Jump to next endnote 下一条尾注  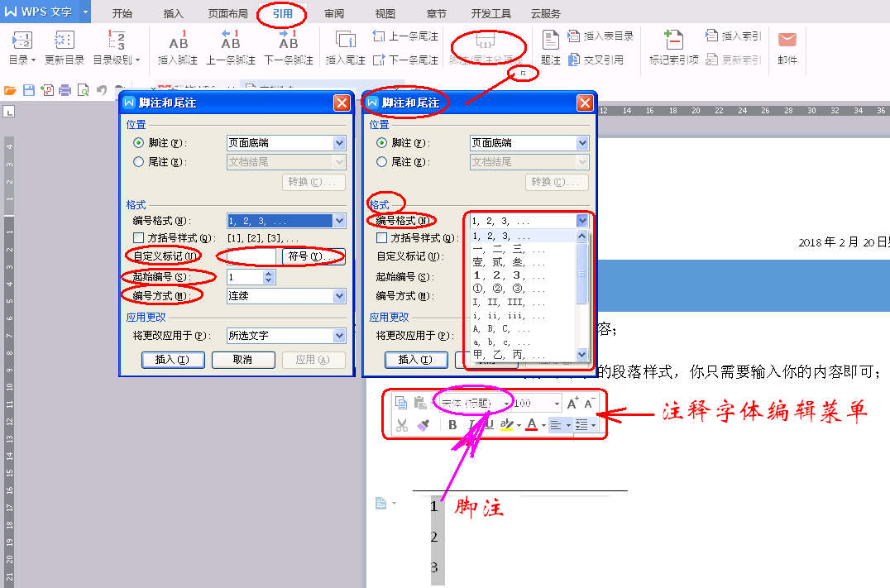pos(405,60)
